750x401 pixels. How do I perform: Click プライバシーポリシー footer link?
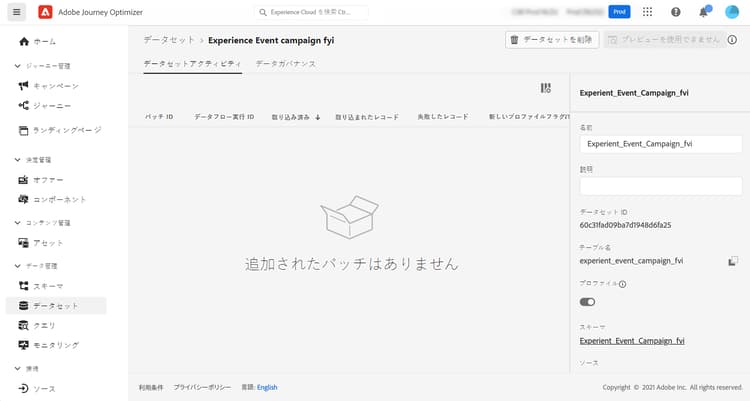[x=202, y=388]
